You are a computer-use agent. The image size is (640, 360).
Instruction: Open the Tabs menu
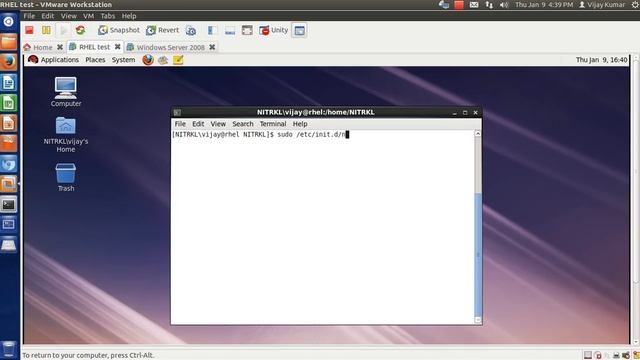click(x=108, y=16)
